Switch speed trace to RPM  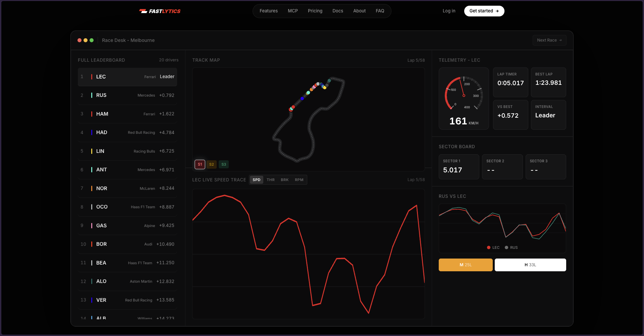point(299,180)
